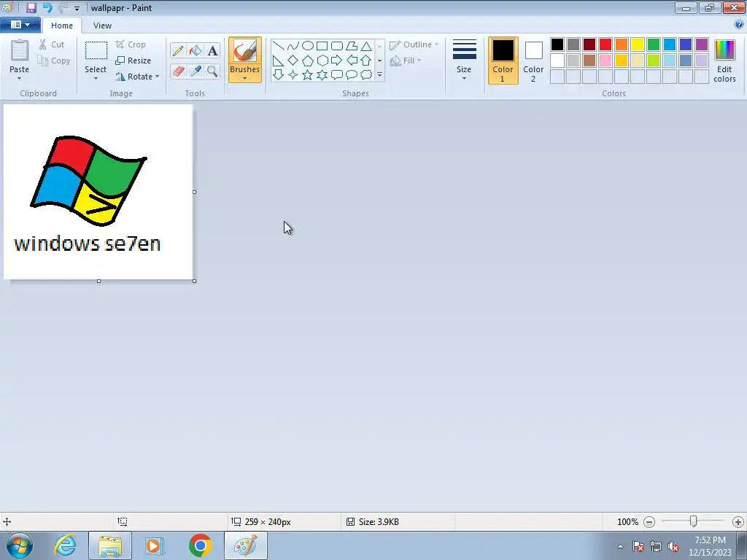Pick the Down arrow shape
Viewport: 747px width, 560px height.
[278, 75]
